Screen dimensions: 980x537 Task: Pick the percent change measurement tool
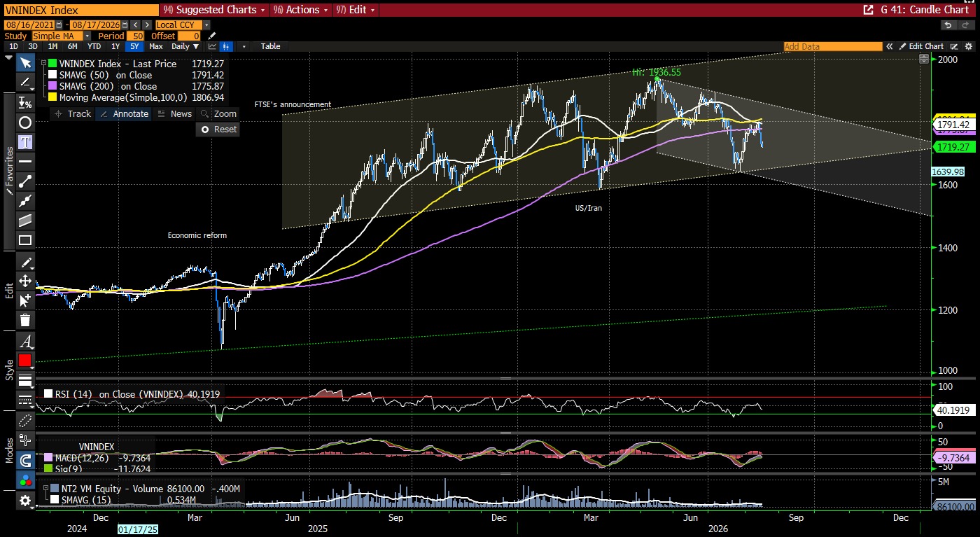point(25,103)
